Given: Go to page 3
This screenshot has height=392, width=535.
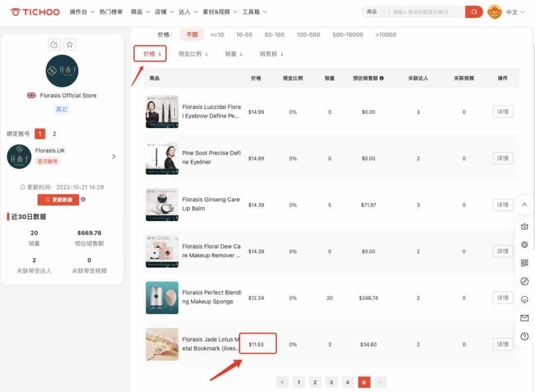Looking at the screenshot, I should pyautogui.click(x=331, y=382).
